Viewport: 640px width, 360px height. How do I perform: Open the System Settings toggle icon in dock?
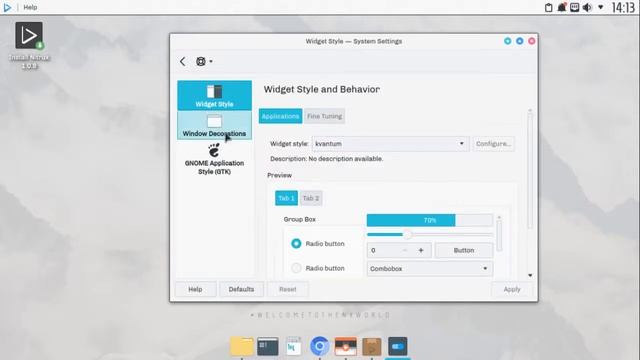pyautogui.click(x=398, y=347)
